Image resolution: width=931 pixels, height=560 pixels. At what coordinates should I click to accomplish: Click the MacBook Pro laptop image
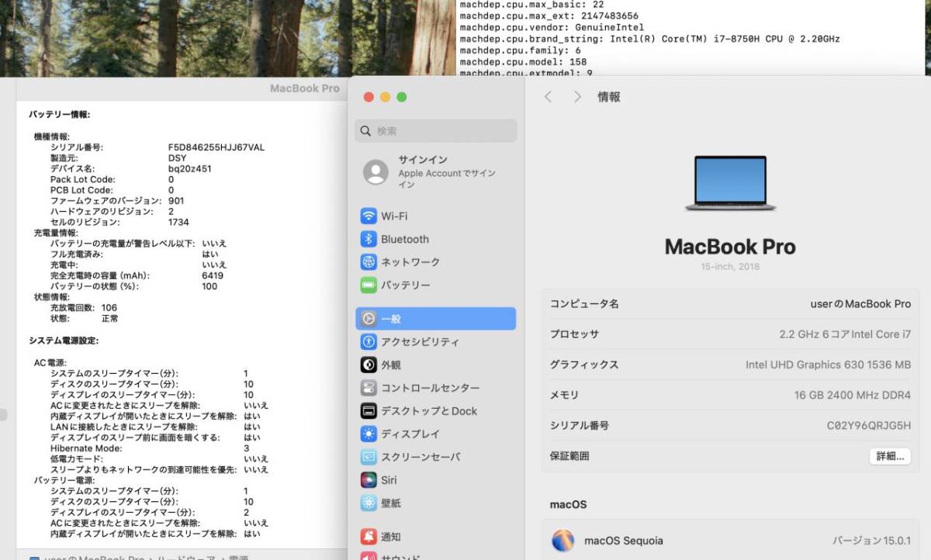tap(731, 183)
